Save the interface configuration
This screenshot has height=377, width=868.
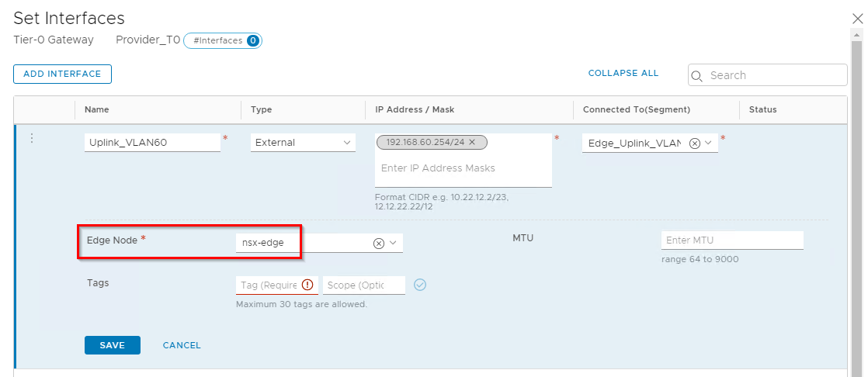(x=112, y=345)
